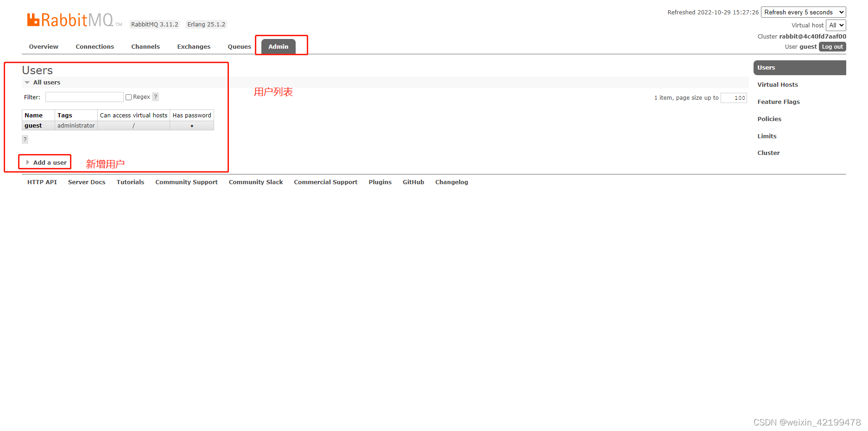Enable the Regex filter checkbox
This screenshot has width=868, height=431.
pos(128,96)
